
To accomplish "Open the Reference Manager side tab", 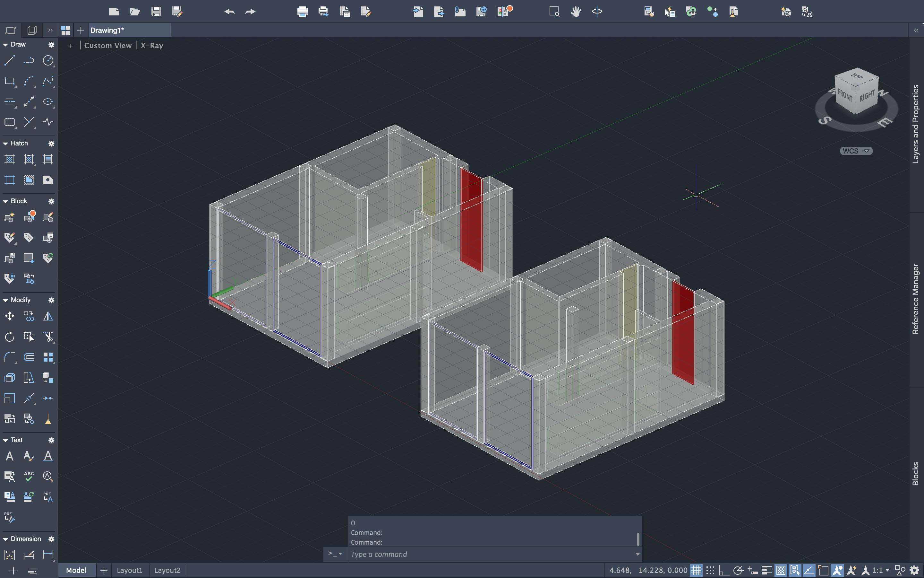I will [x=916, y=299].
